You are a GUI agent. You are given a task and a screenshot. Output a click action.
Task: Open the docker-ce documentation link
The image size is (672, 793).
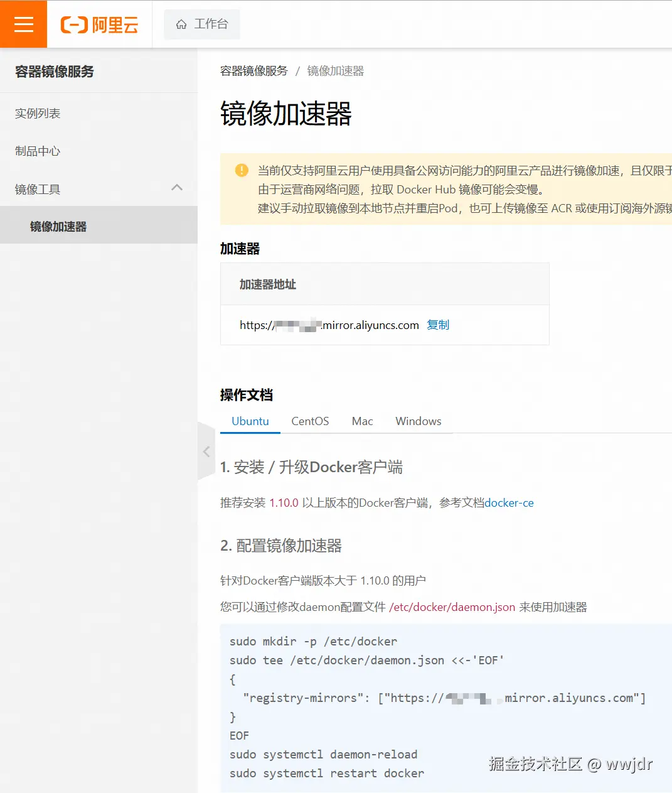tap(509, 503)
